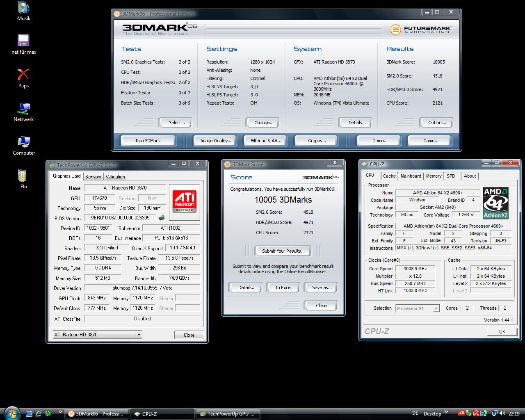Switch to TechPowerUp GPU-Z taskbar button
Screen dimensions: 525x420
(x=228, y=414)
